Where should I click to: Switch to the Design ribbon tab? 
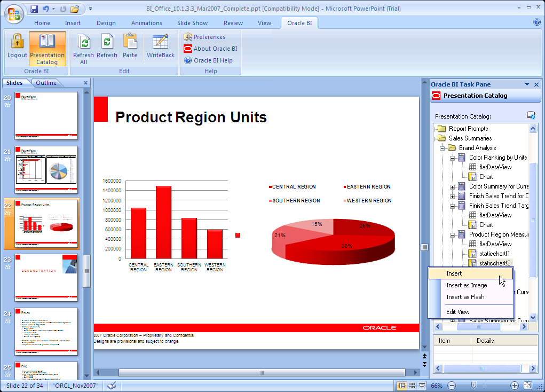(x=106, y=23)
